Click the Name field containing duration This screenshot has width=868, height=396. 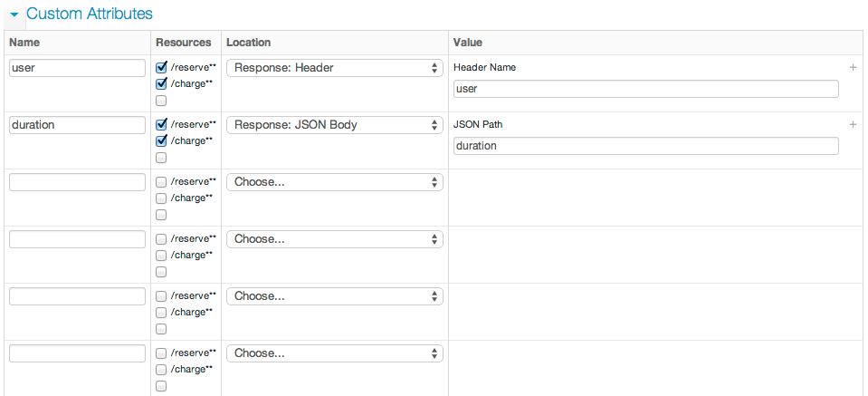point(78,125)
